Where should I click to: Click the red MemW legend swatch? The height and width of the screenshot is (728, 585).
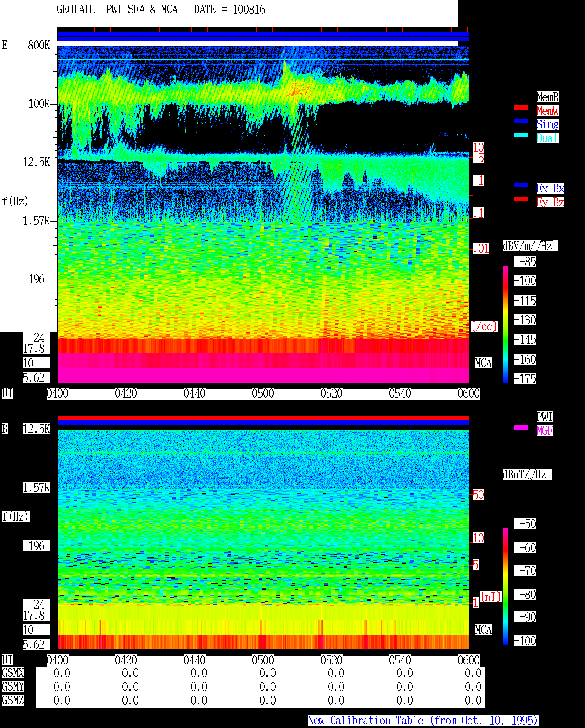point(521,107)
